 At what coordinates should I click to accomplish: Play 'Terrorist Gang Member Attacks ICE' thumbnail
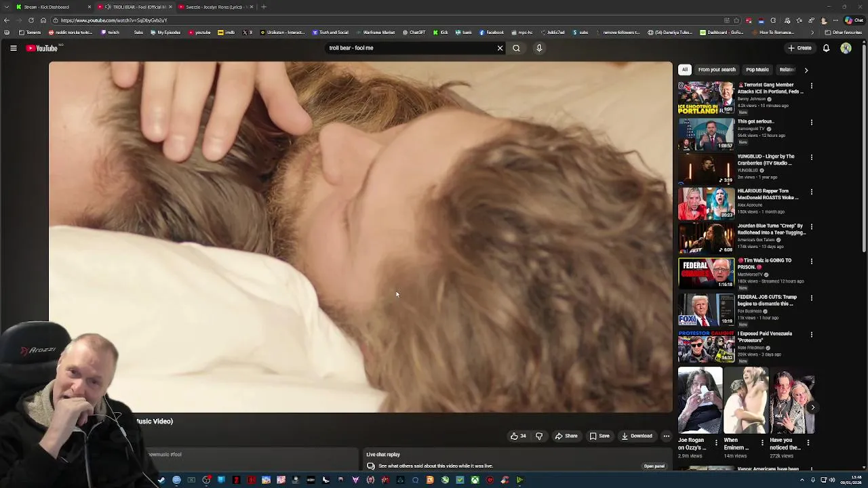click(x=706, y=98)
